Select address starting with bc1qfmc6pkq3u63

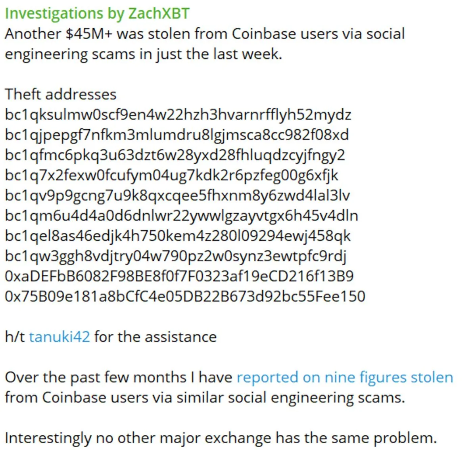point(175,155)
